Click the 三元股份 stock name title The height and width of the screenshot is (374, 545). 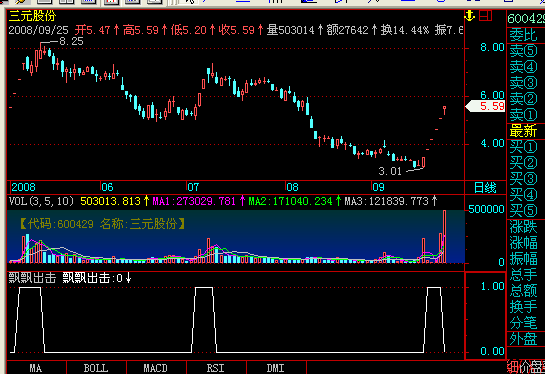click(32, 16)
